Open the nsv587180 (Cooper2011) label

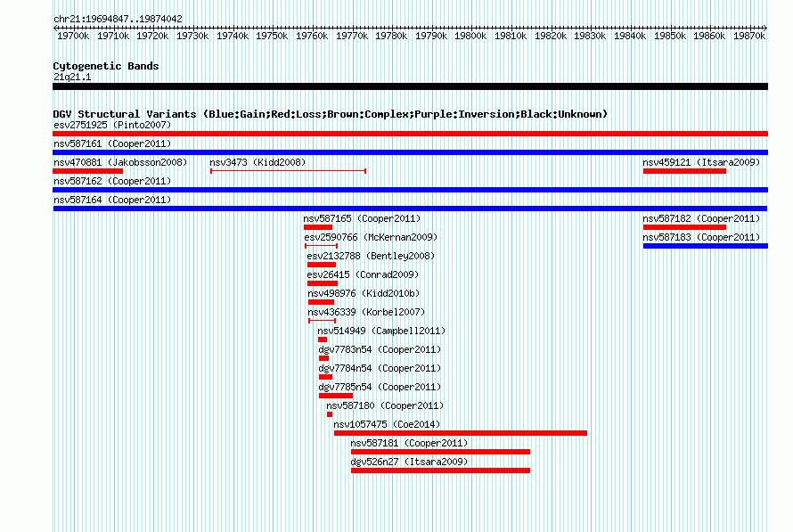click(x=385, y=405)
